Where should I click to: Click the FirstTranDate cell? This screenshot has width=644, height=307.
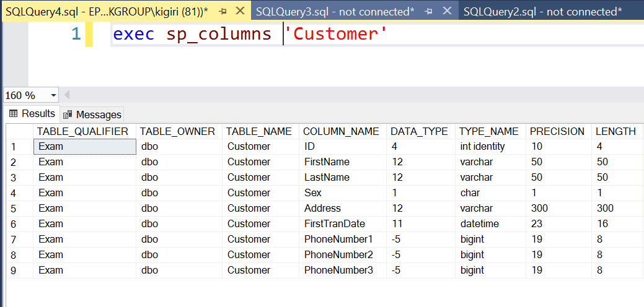343,224
